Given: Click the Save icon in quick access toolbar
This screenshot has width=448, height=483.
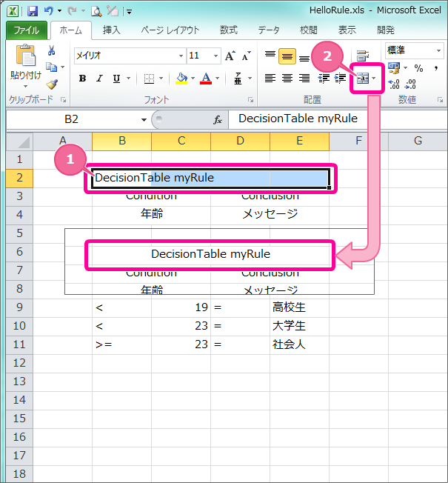Looking at the screenshot, I should [32, 12].
